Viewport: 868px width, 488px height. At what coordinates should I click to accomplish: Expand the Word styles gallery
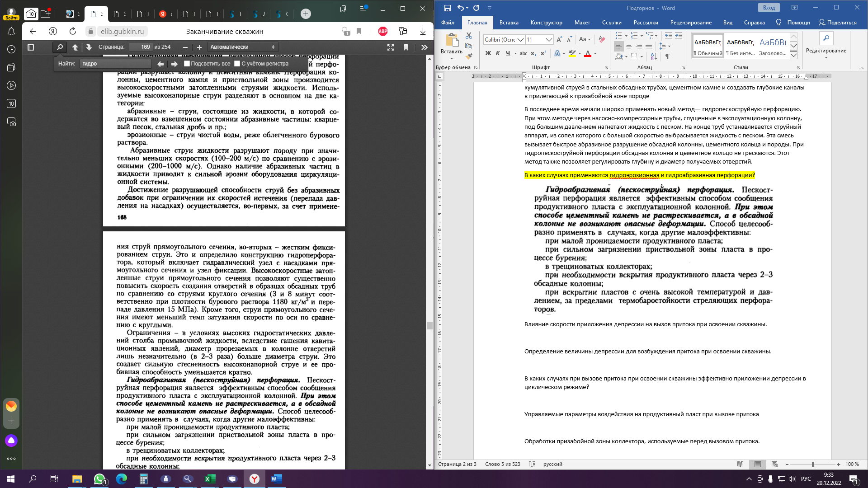point(793,54)
